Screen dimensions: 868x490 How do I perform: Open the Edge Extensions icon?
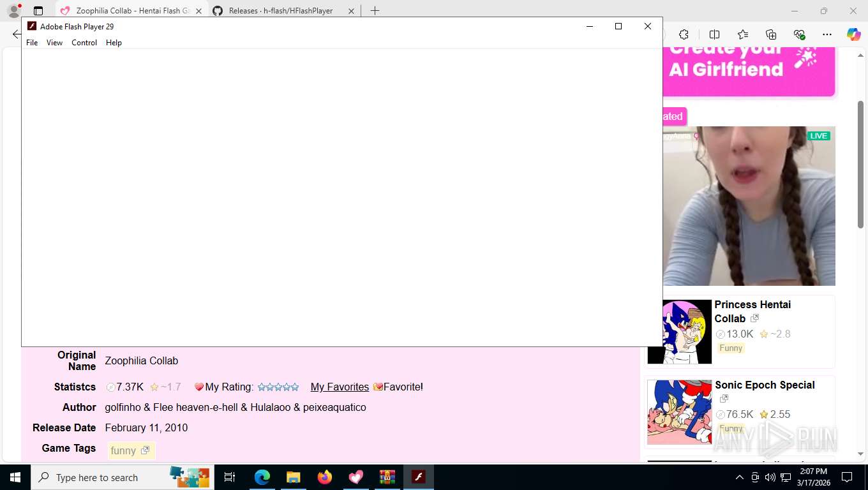(x=684, y=34)
